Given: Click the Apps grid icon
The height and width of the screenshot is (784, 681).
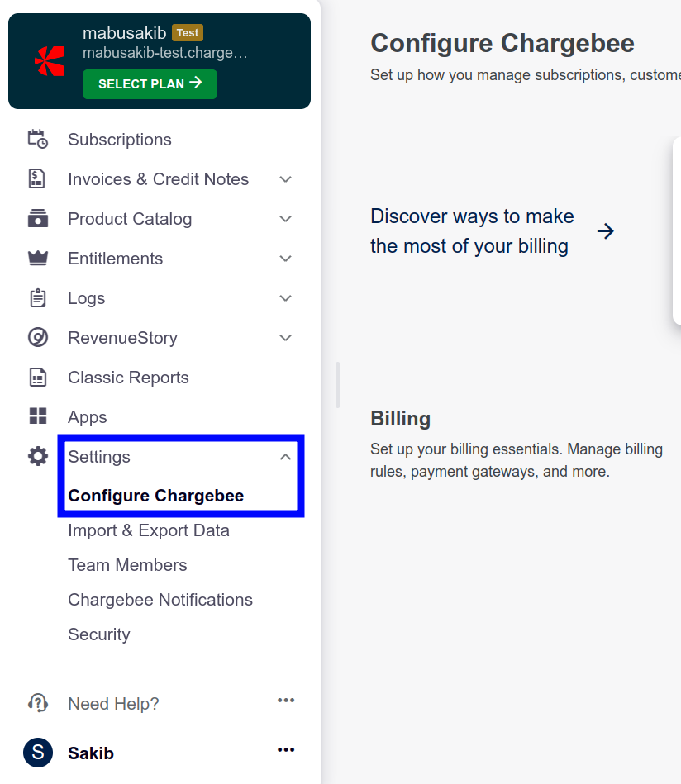Looking at the screenshot, I should [38, 417].
